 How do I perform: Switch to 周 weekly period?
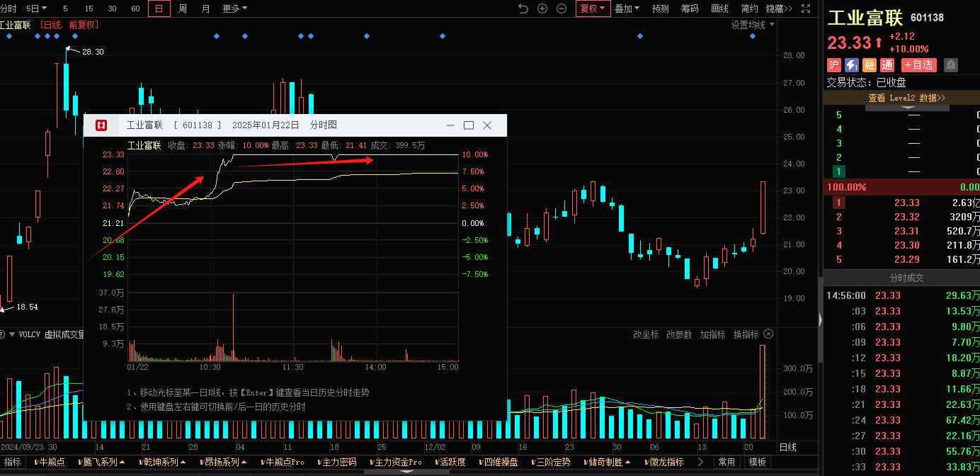pos(183,8)
